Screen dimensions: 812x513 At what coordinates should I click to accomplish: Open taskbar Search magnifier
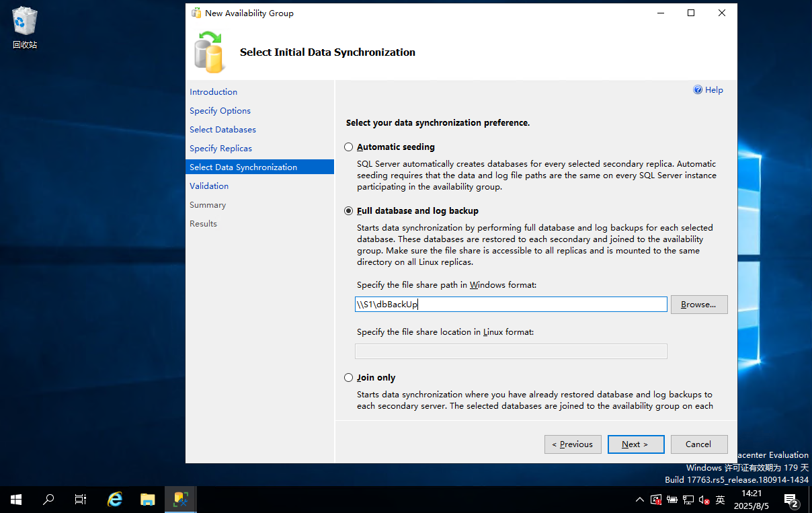click(x=48, y=500)
